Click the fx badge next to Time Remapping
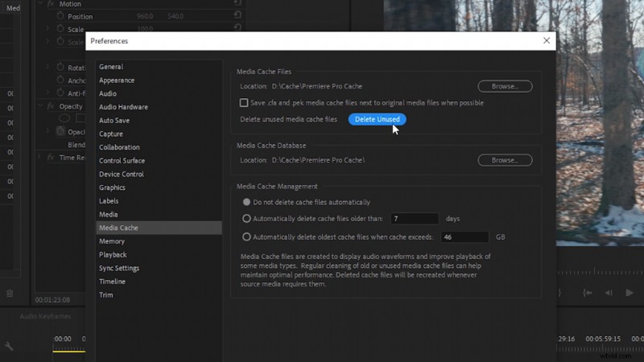 (51, 157)
